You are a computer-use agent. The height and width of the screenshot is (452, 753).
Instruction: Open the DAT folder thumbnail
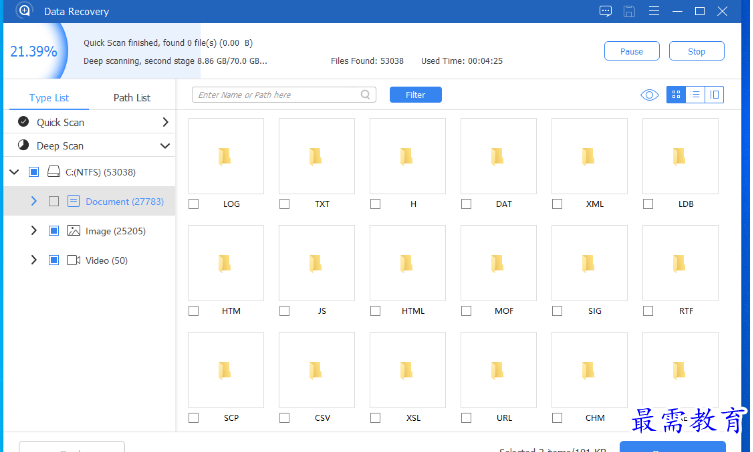point(498,156)
